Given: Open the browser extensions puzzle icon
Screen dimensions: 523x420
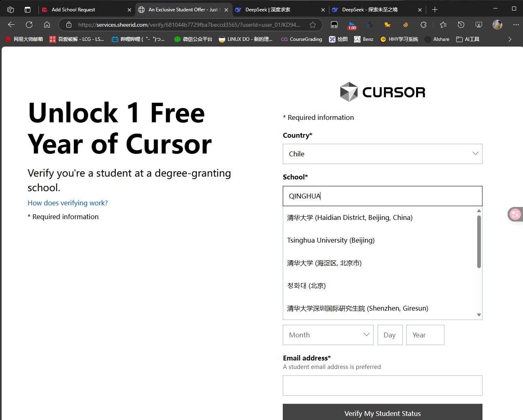Looking at the screenshot, I should [x=423, y=25].
